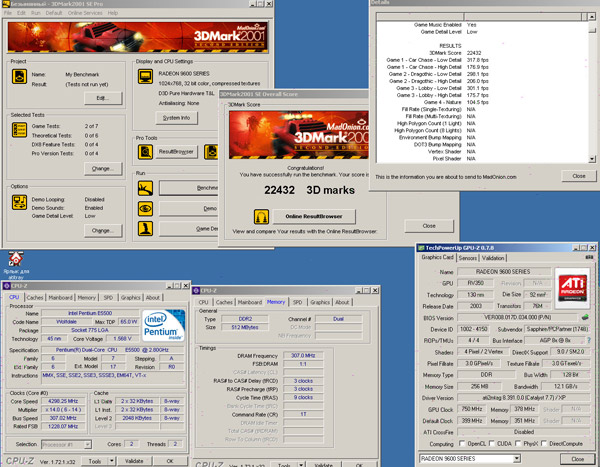
Task: Click the Options demo looping icon
Action: (19, 202)
